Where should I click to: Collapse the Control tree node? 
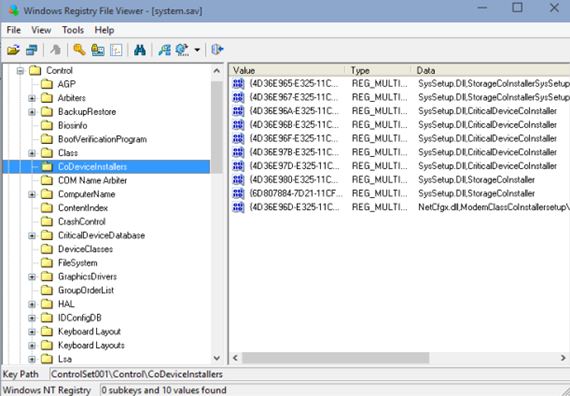[20, 71]
